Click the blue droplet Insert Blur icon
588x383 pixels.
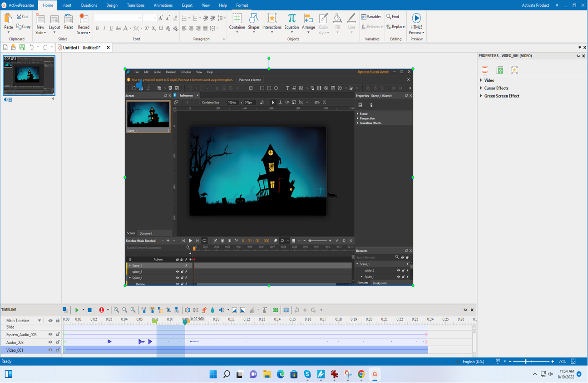[x=212, y=310]
